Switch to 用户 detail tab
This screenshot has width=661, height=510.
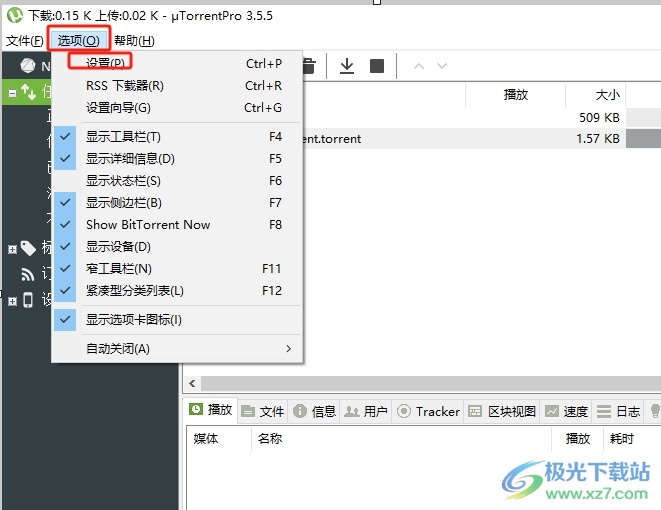366,411
